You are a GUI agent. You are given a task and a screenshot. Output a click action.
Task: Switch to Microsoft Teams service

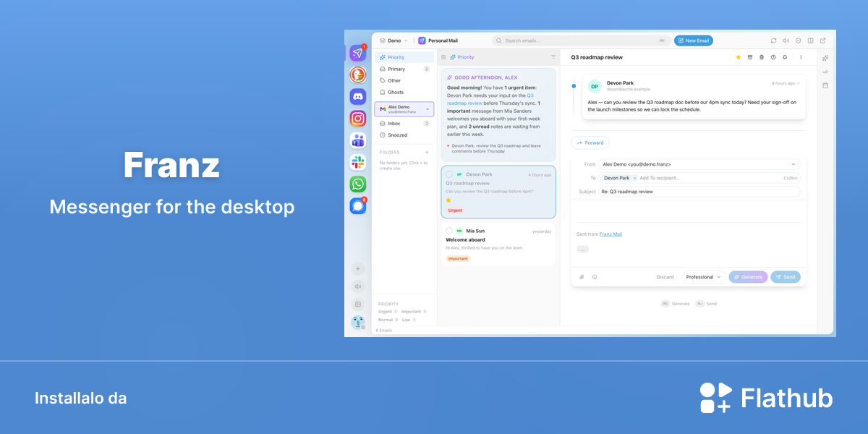click(357, 140)
